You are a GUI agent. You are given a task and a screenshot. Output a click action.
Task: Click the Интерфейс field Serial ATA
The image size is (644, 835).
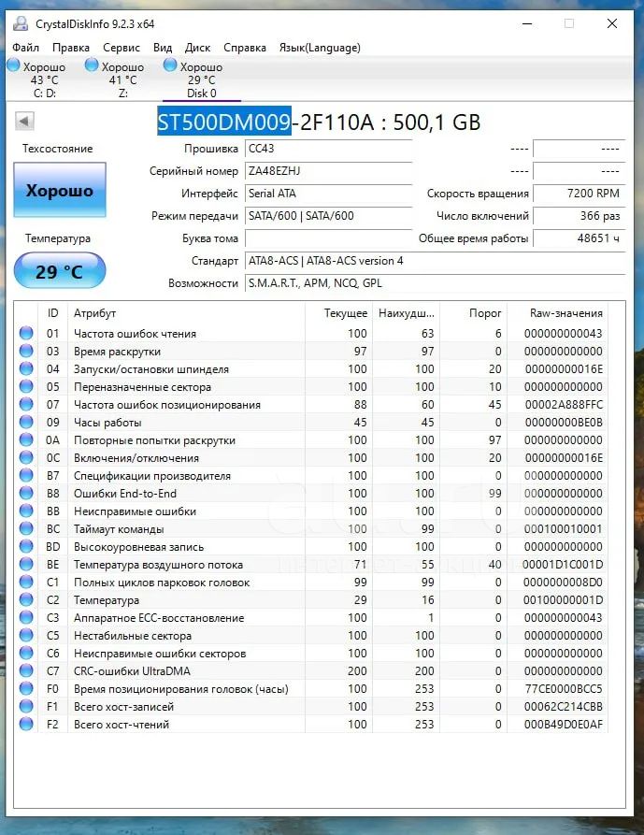(328, 194)
